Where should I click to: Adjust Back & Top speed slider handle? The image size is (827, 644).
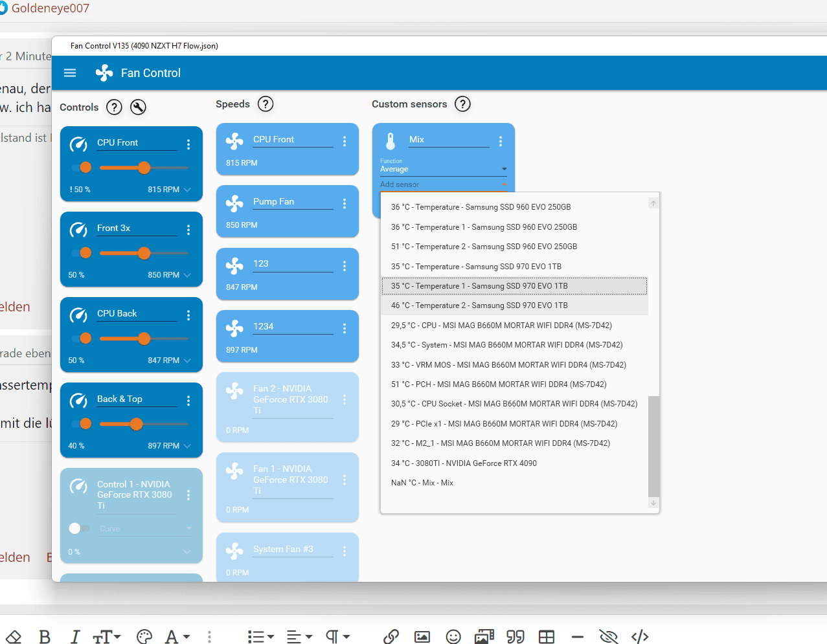click(x=136, y=424)
